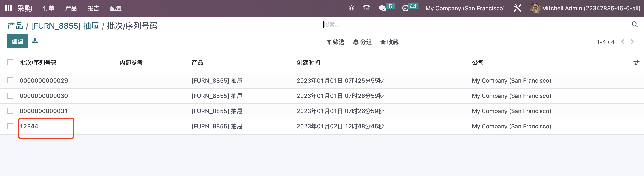Open Mitchell Admin user menu
This screenshot has width=644, height=176.
(585, 8)
